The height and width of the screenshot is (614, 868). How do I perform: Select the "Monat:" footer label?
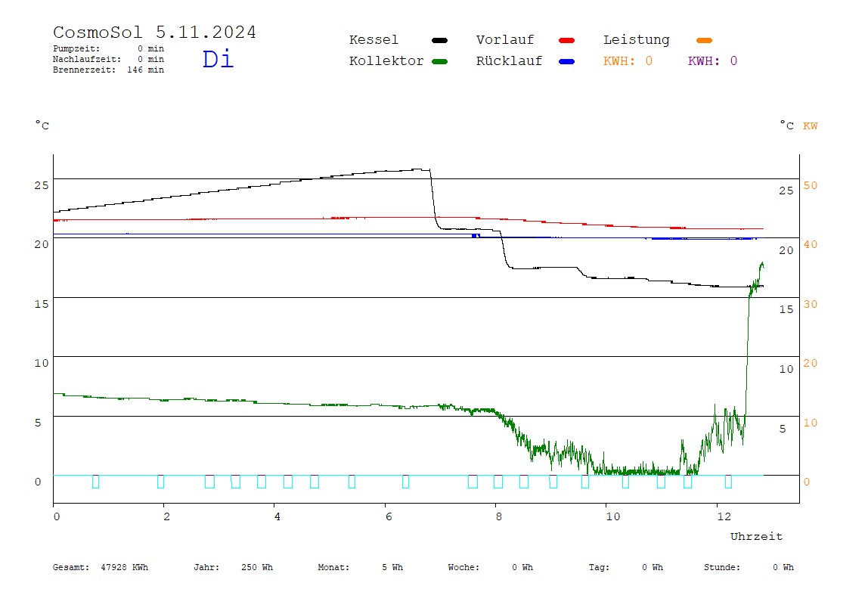point(333,567)
